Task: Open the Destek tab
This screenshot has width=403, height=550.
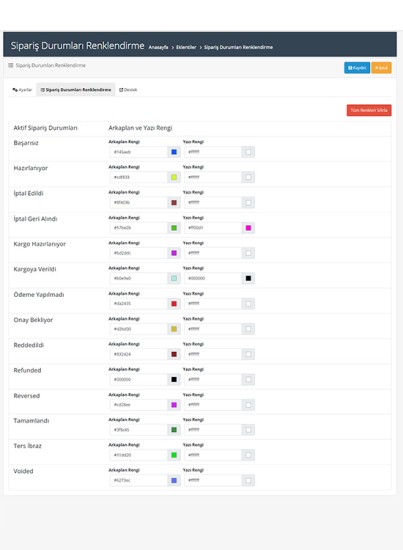Action: pos(128,90)
